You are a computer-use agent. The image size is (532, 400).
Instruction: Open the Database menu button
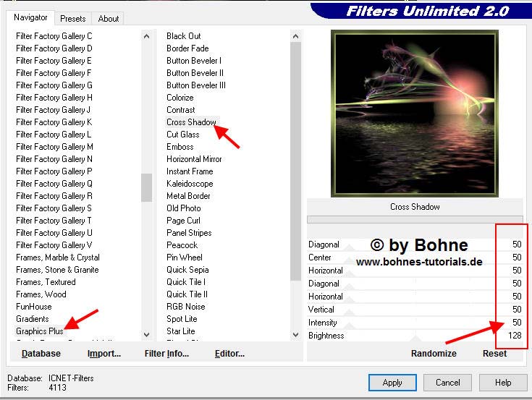click(x=41, y=354)
